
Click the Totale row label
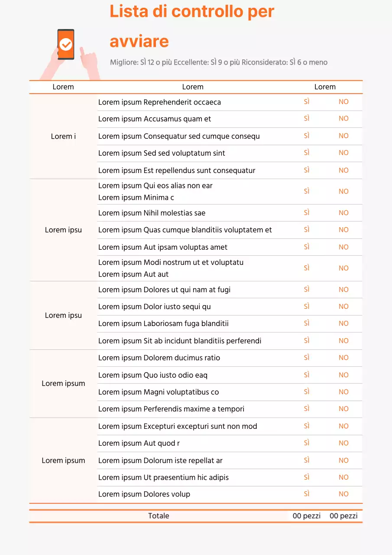[159, 516]
